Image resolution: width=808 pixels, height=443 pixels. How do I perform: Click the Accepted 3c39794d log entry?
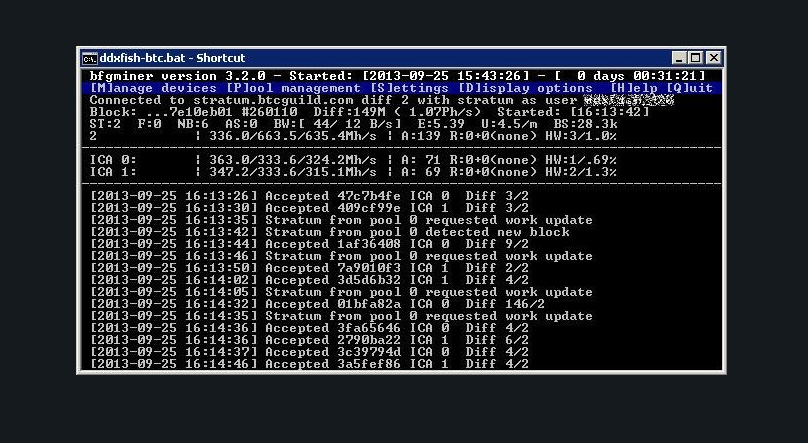click(309, 352)
